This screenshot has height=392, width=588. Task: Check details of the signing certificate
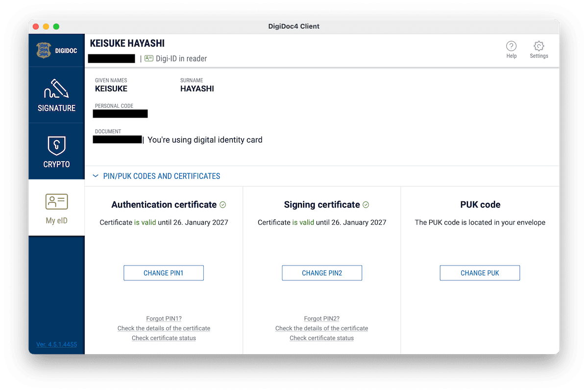coord(321,328)
